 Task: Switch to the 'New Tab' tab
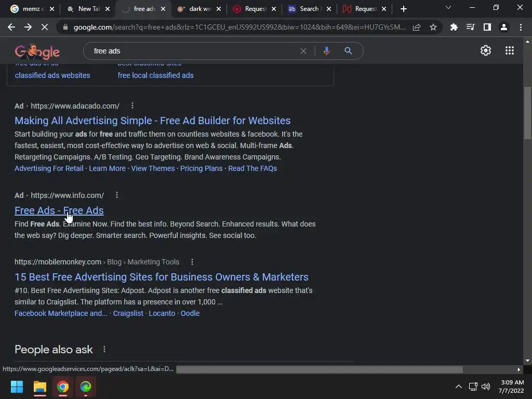coord(88,9)
